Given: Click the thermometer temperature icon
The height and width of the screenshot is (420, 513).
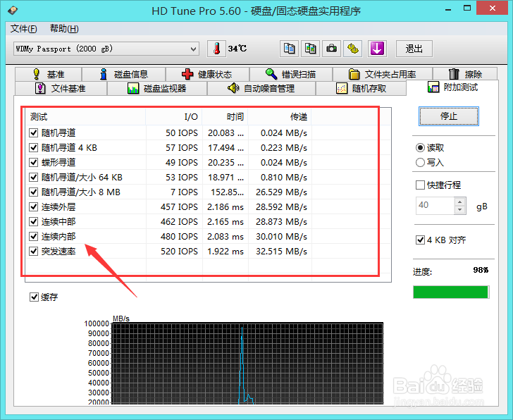Looking at the screenshot, I should 216,49.
